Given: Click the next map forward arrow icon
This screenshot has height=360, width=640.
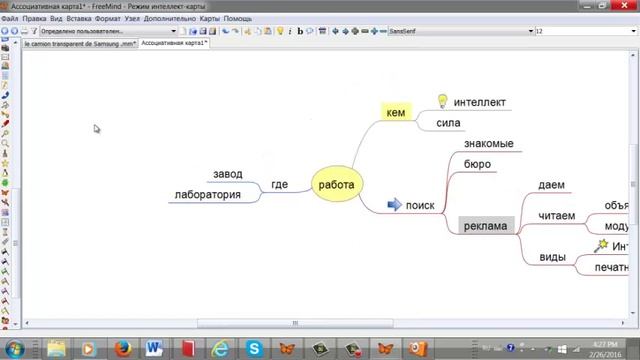Looking at the screenshot, I should [x=15, y=31].
